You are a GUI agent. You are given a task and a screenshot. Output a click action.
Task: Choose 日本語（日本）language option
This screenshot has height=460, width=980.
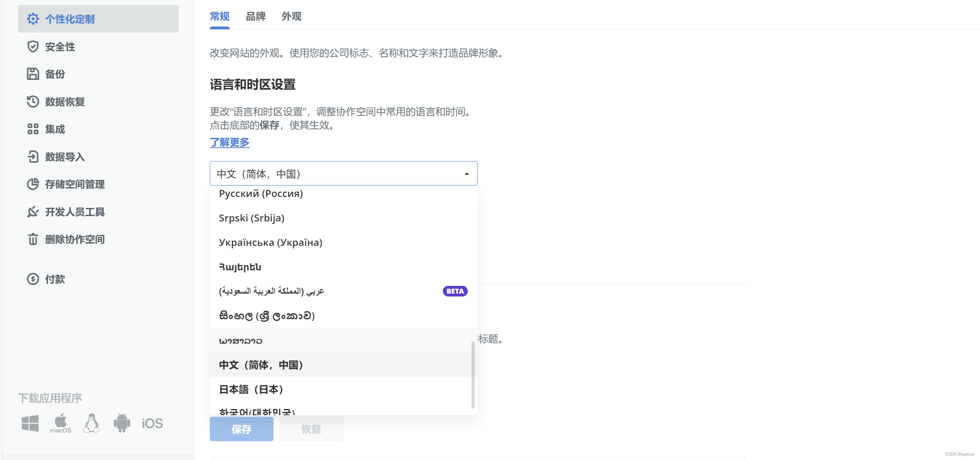click(343, 389)
